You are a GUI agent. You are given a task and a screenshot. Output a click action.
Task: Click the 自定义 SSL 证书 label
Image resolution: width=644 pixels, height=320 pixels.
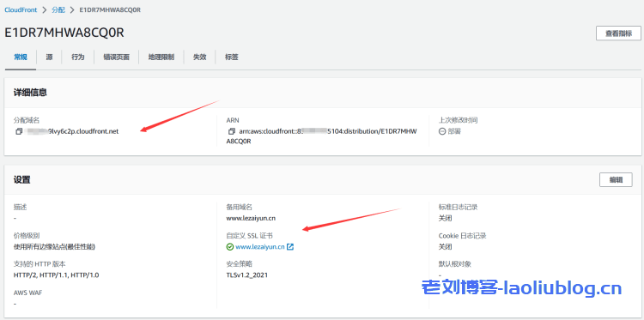pos(249,235)
